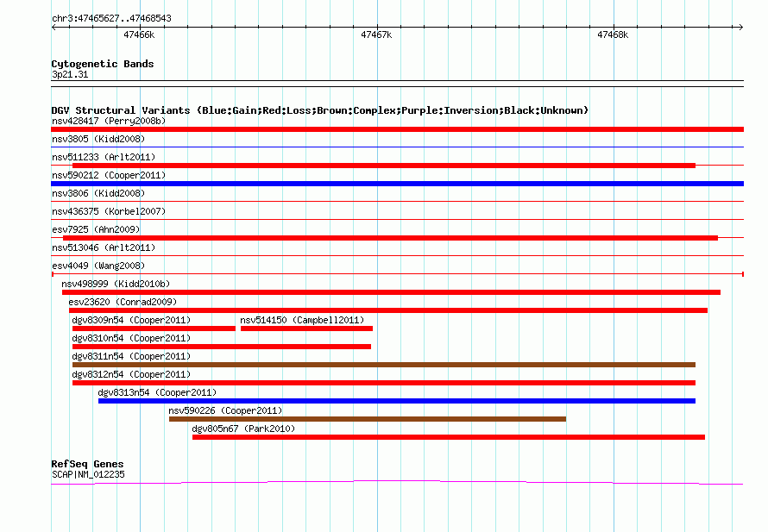The width and height of the screenshot is (768, 532).
Task: Click the nsv511233 (Arlt2011) label
Action: coord(104,157)
